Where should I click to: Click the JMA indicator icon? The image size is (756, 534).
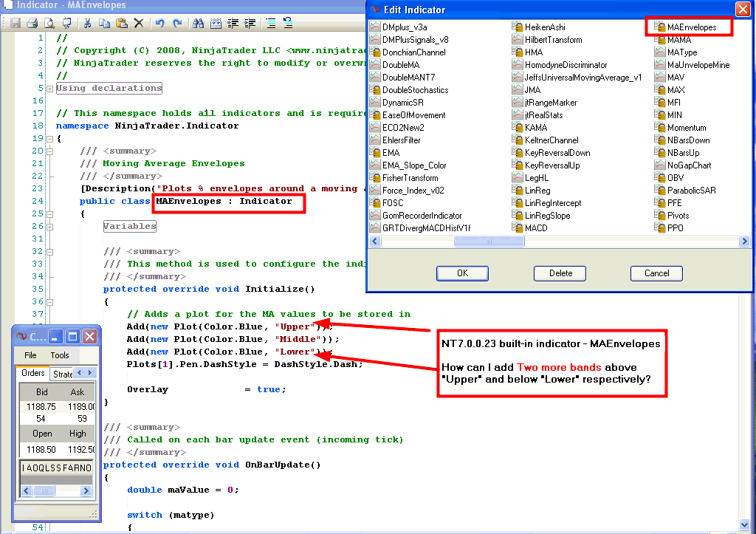[x=518, y=89]
